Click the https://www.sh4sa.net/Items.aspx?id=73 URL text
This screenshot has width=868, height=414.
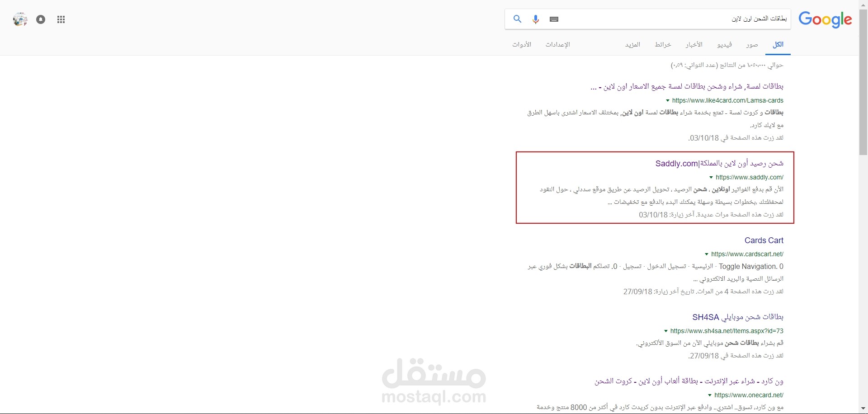point(727,331)
